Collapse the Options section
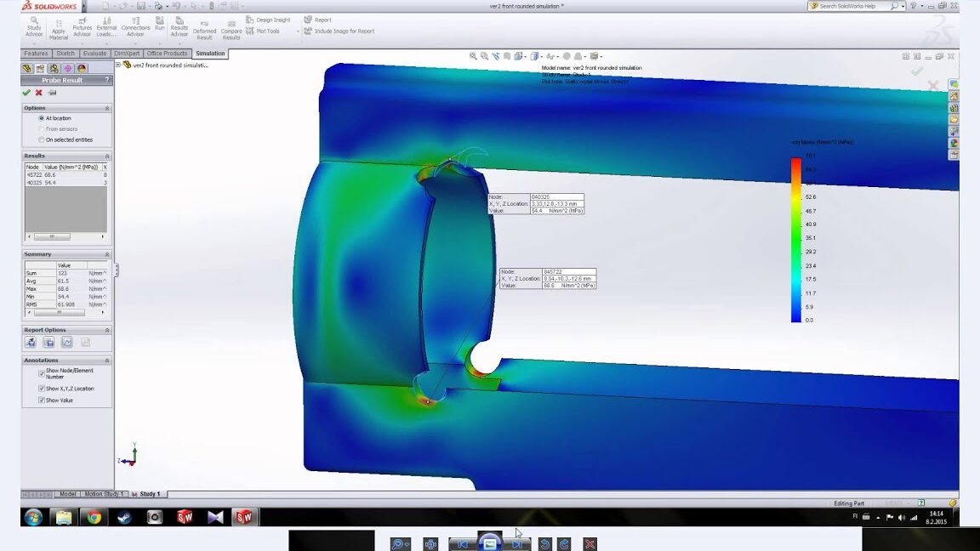 click(107, 108)
